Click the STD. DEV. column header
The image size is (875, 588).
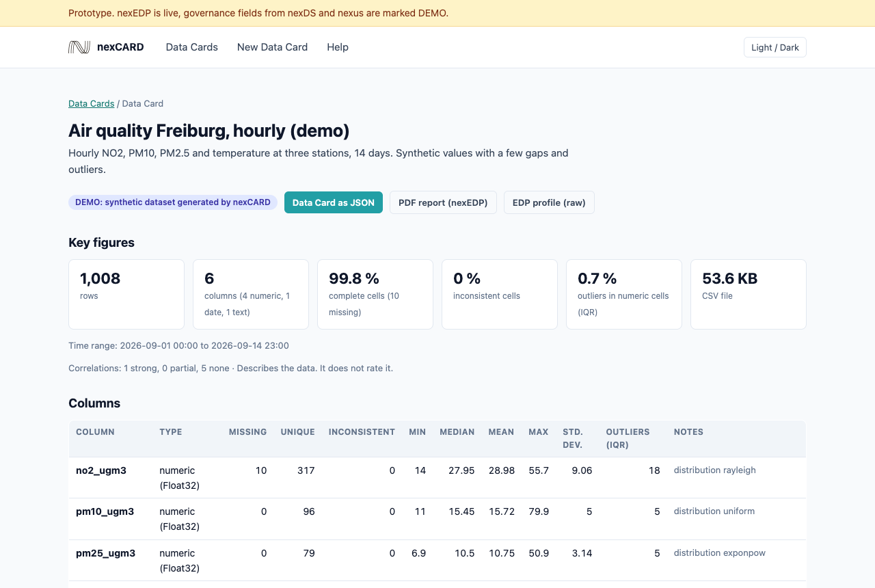[573, 438]
